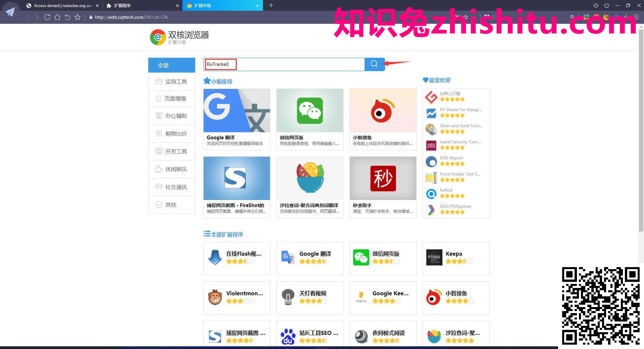Click the Refind text link
The width and height of the screenshot is (644, 349).
pos(446,190)
